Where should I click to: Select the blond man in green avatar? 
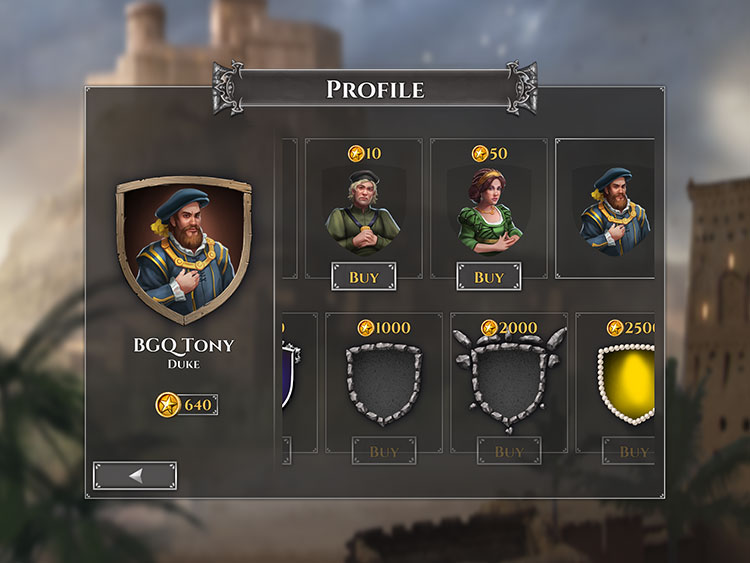point(364,211)
